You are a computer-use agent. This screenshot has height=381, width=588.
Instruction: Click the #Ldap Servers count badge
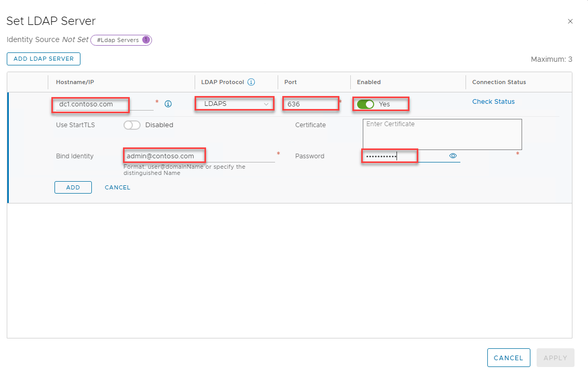pos(121,39)
